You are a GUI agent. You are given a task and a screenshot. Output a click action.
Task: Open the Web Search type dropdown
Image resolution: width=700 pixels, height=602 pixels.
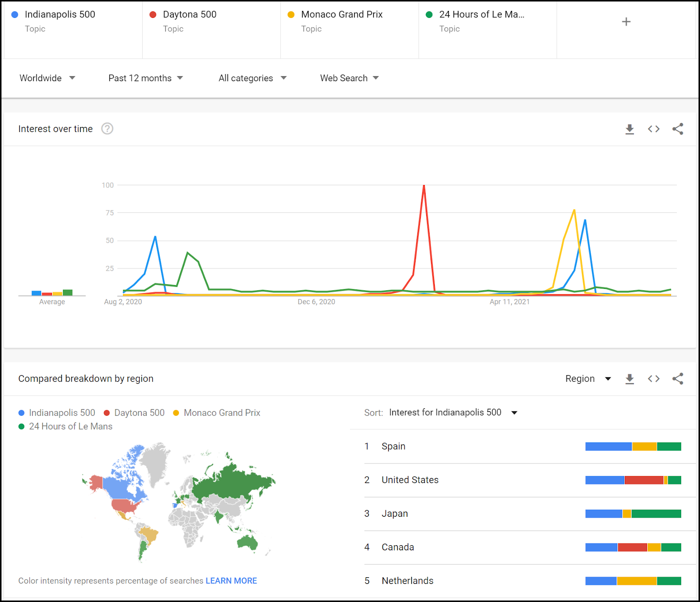point(349,78)
